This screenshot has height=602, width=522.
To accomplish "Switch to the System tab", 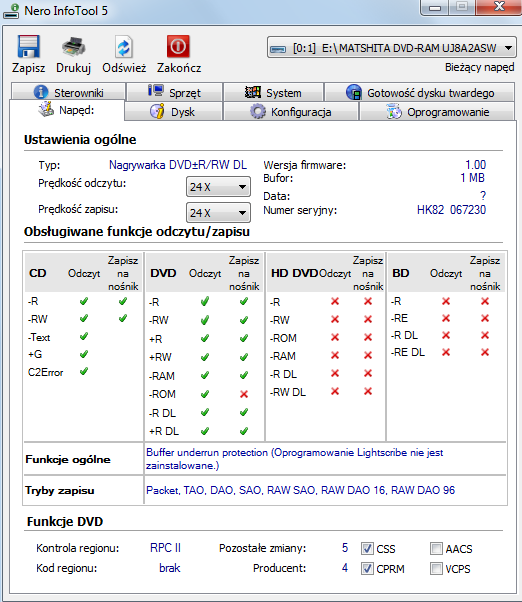I will [273, 92].
